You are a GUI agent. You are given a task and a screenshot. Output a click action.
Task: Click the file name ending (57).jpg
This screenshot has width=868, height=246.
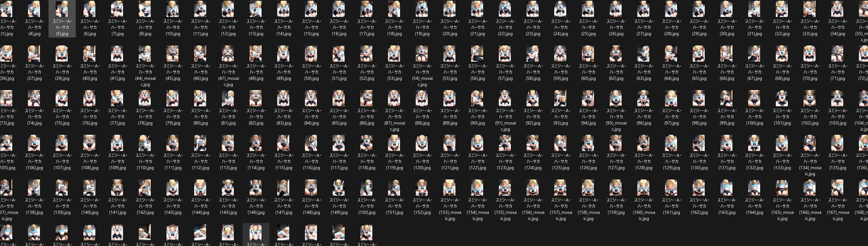point(505,72)
